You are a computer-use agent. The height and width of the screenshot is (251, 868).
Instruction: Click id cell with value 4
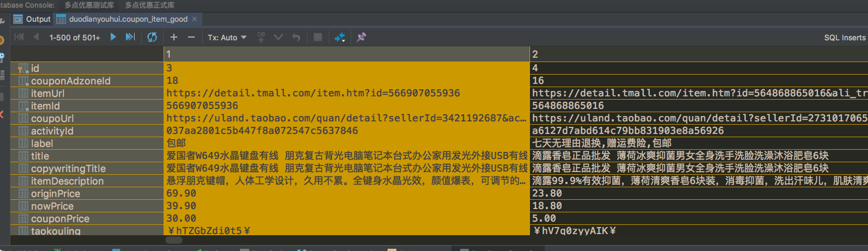[x=699, y=68]
